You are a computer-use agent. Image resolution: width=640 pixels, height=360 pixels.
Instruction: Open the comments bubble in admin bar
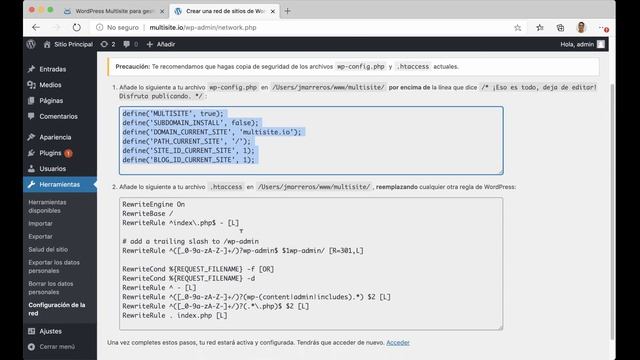131,44
